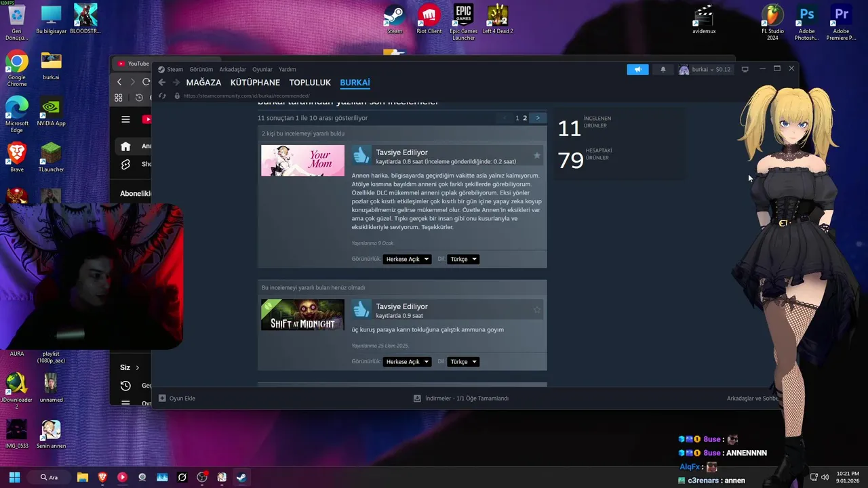Open Adobe Photoshop desktop shortcut
This screenshot has height=488, width=868.
(x=806, y=22)
